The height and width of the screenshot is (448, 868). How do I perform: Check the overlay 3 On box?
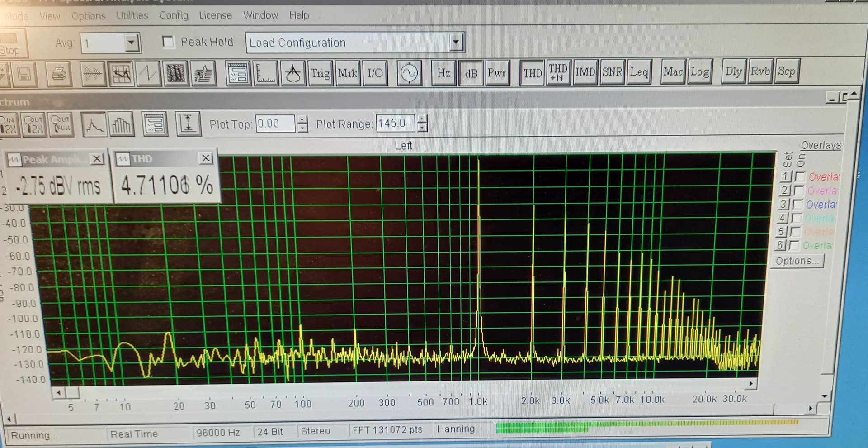click(x=798, y=204)
